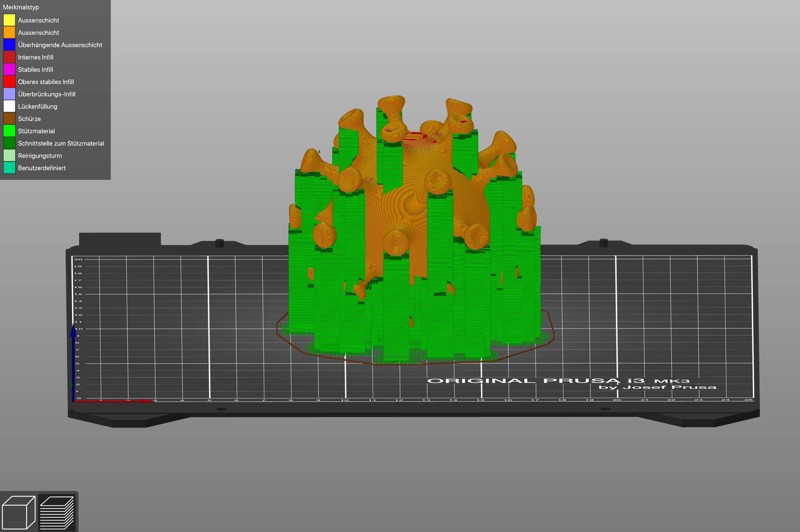The image size is (800, 532).
Task: Click the magenta Stabiles Infill swatch
Action: 9,69
